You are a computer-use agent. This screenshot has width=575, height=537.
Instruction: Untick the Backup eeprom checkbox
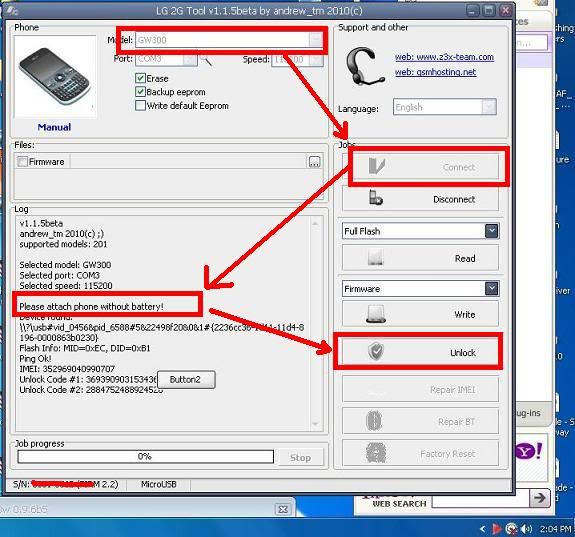pos(140,92)
